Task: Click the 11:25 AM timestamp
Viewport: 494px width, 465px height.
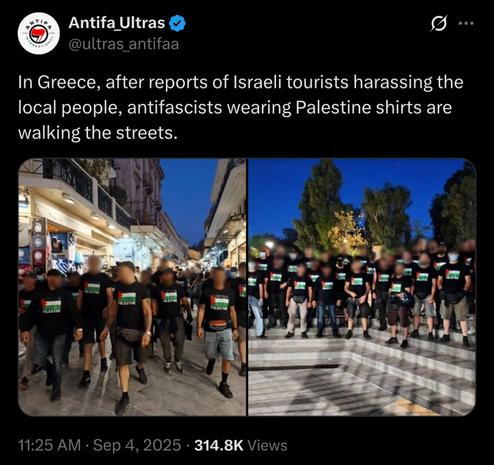Action: [x=49, y=445]
